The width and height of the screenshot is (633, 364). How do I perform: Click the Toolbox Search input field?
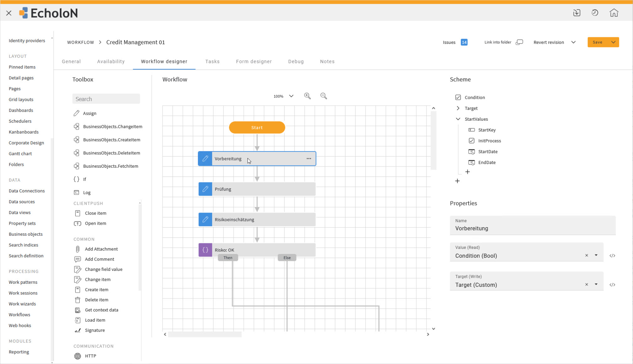(x=106, y=99)
